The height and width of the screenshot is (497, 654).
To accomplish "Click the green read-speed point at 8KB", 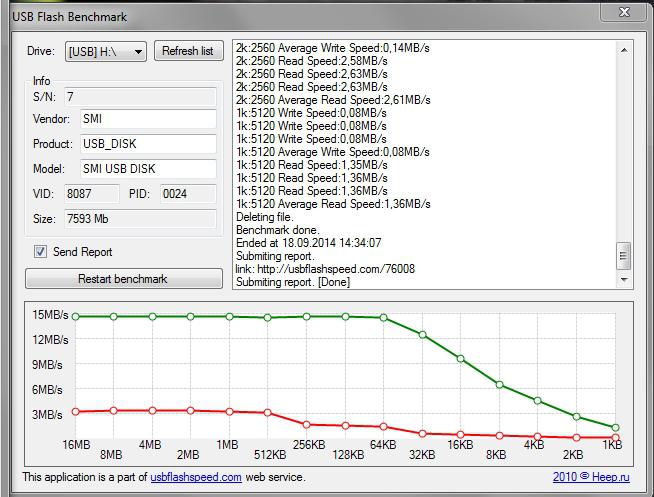I will click(x=499, y=384).
